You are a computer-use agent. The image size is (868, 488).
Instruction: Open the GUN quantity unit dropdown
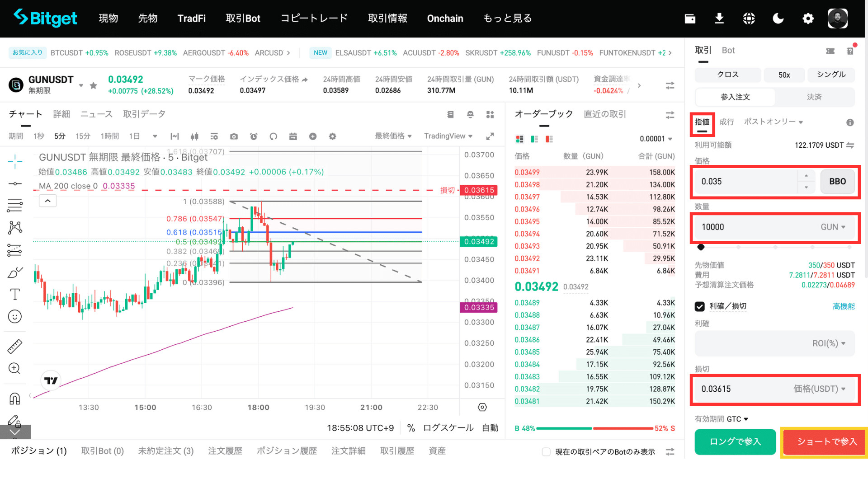[x=833, y=227]
